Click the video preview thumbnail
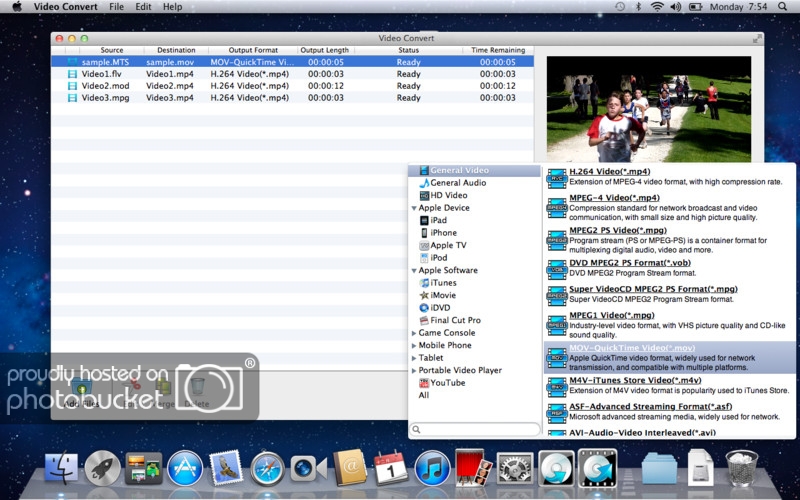The image size is (800, 500). coord(648,109)
